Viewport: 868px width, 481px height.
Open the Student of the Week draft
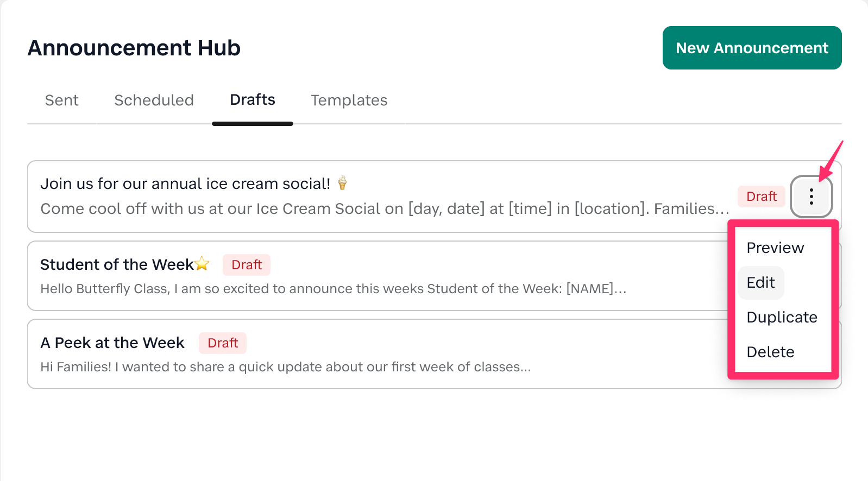click(x=117, y=264)
